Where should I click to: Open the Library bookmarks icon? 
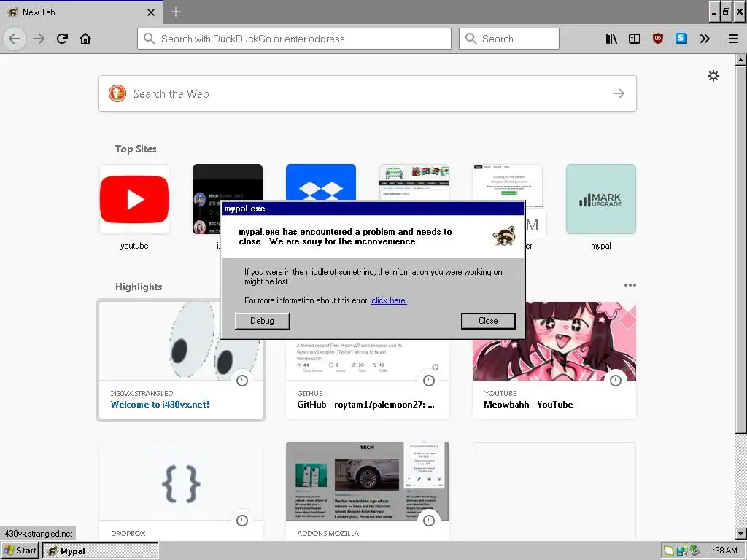point(611,39)
